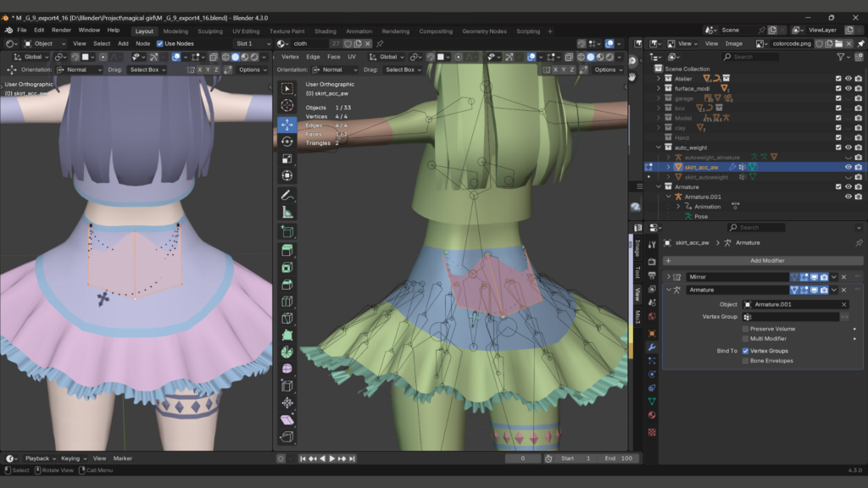This screenshot has height=488, width=868.
Task: Switch to the Sculpting workspace tab
Action: [210, 31]
